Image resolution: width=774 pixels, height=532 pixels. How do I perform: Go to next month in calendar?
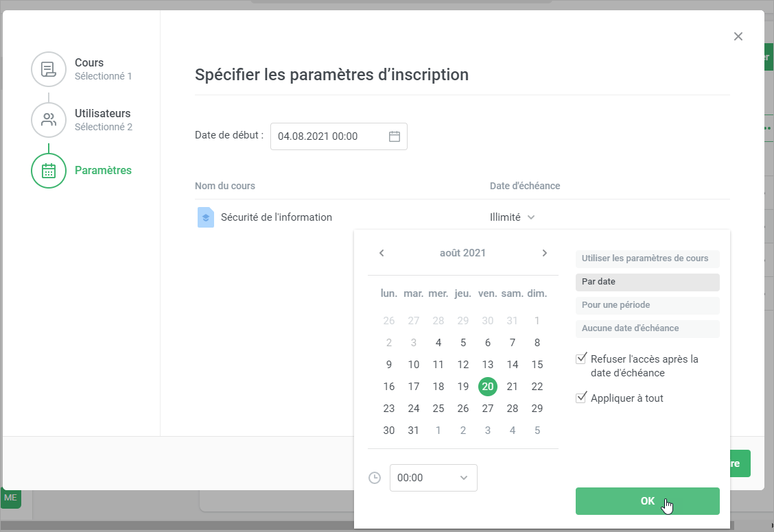[x=545, y=253]
